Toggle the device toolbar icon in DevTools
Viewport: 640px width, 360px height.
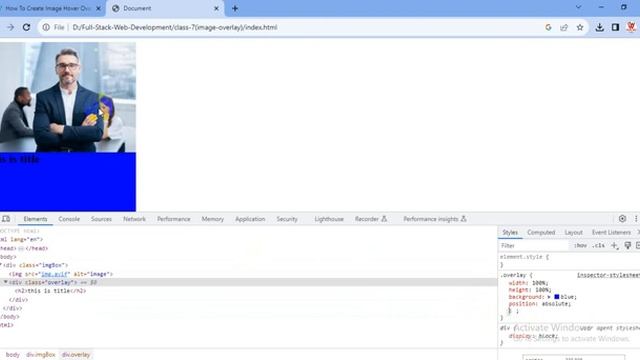click(6, 219)
